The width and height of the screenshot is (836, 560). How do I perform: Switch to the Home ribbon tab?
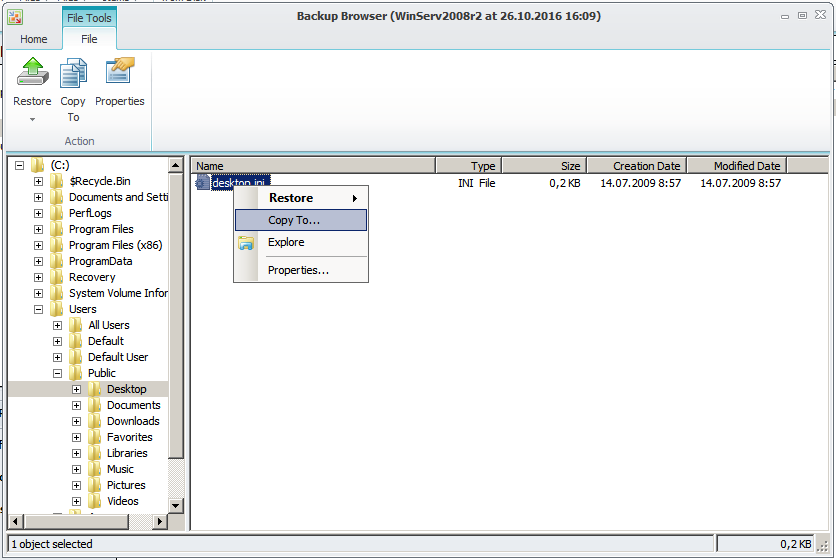[34, 39]
